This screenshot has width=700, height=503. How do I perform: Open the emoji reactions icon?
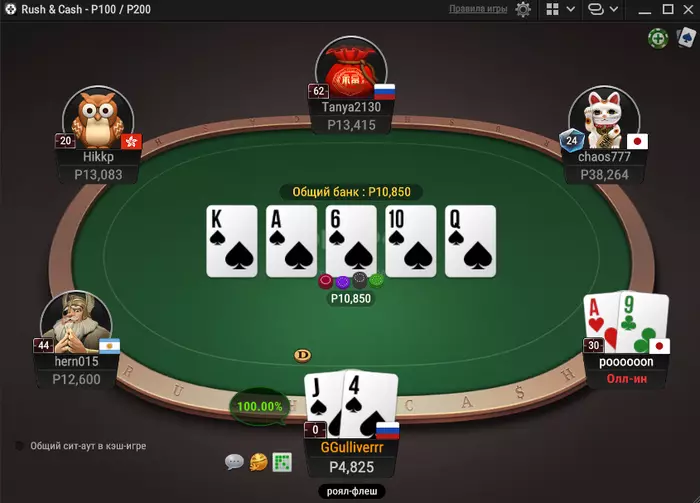[x=258, y=462]
